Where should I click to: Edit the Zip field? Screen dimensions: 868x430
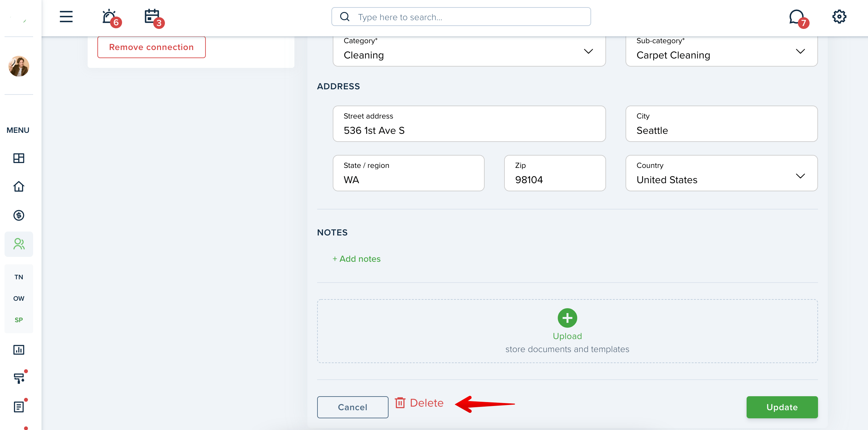(x=555, y=173)
